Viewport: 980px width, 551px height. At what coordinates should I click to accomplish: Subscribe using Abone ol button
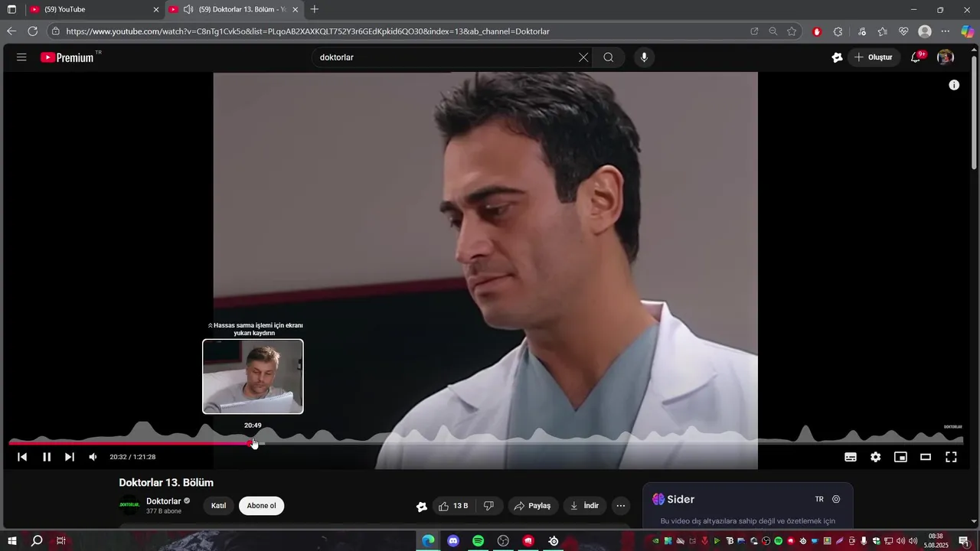tap(261, 506)
